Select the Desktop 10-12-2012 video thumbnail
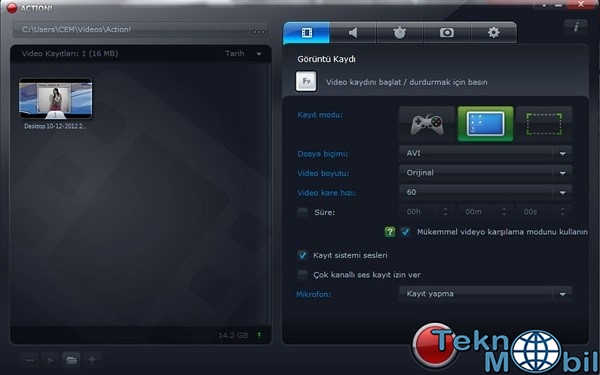This screenshot has width=600, height=375. 55,99
